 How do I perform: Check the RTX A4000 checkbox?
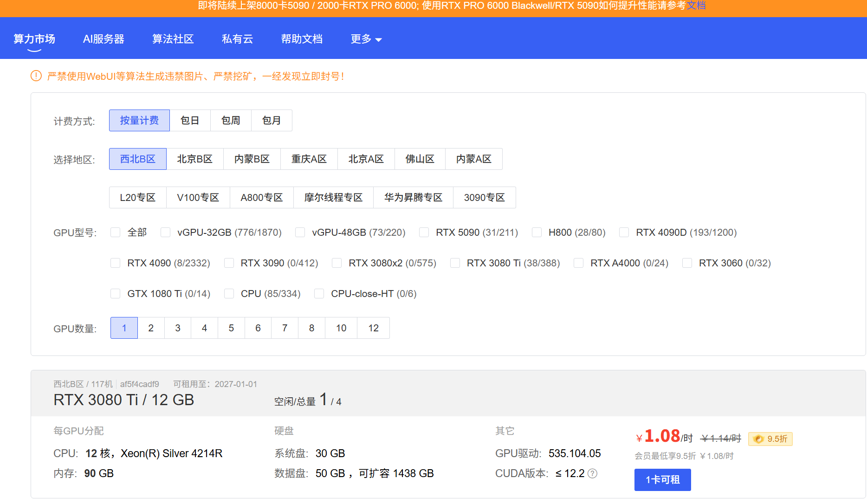578,263
